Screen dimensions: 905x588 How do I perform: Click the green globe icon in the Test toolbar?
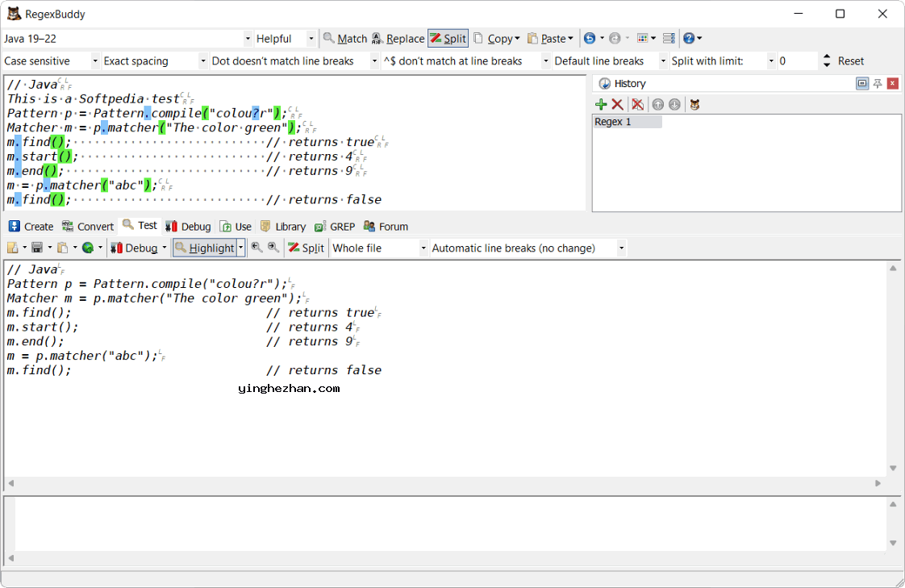(88, 248)
